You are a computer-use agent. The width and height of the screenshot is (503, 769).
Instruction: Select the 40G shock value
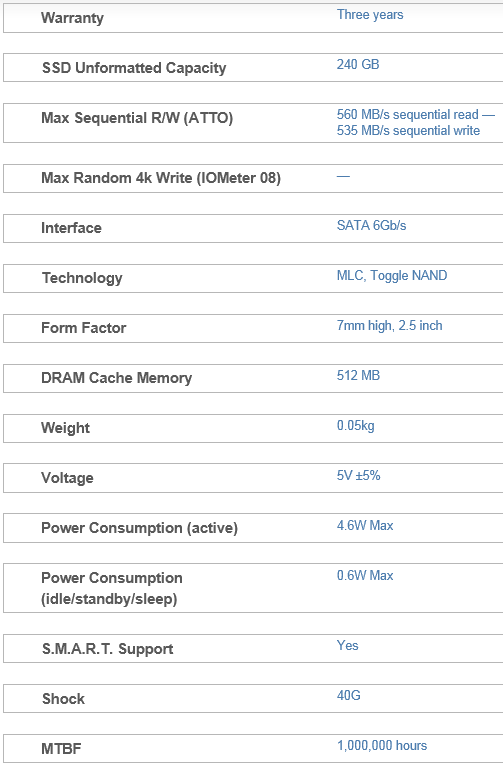click(348, 695)
